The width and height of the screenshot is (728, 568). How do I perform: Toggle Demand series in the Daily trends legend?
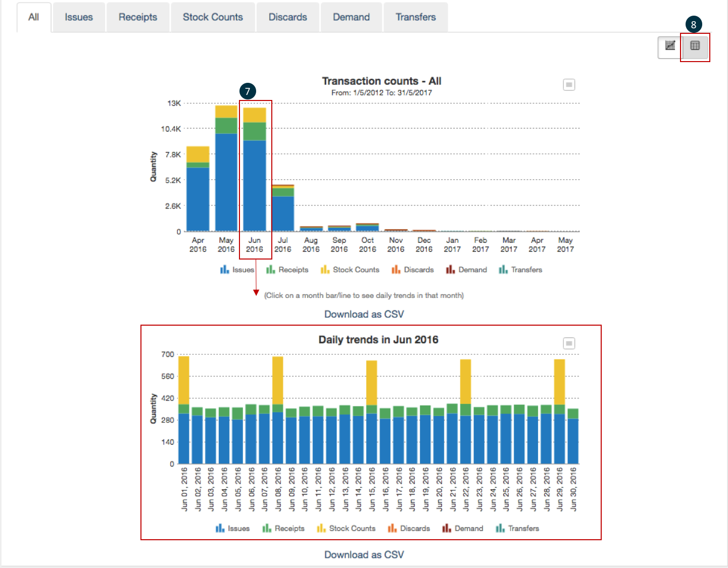click(463, 528)
